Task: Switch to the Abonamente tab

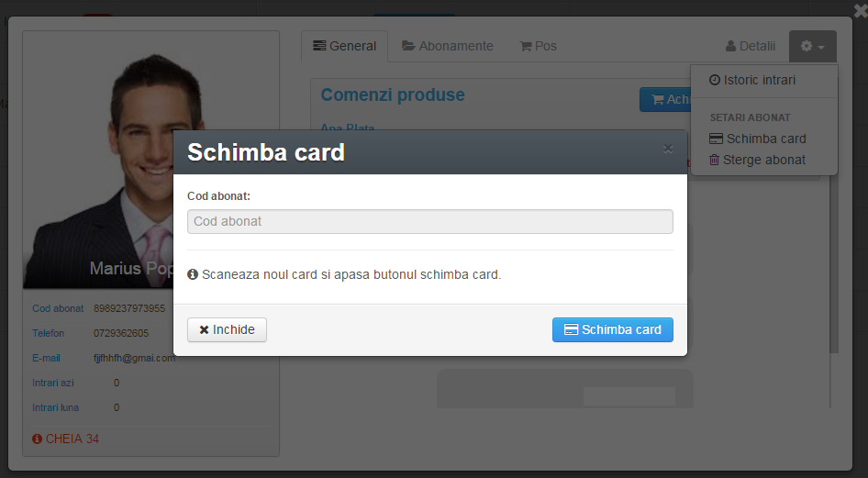Action: coord(448,46)
